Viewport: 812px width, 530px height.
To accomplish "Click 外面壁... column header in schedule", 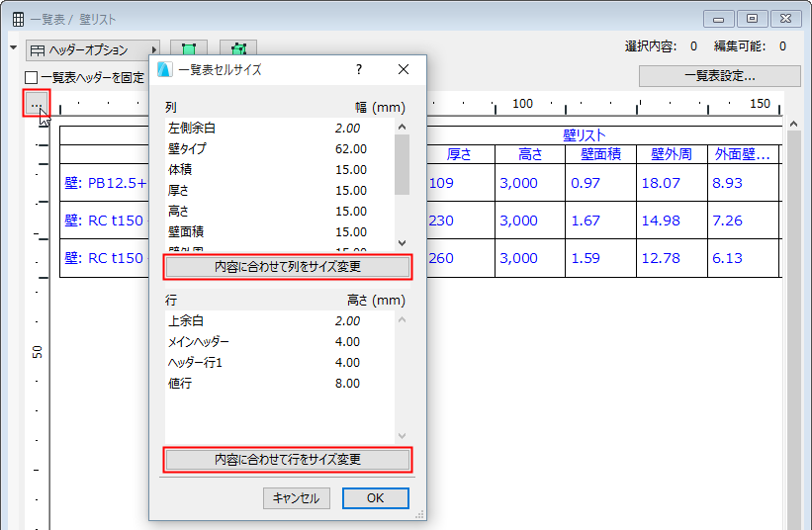I will coord(743,154).
